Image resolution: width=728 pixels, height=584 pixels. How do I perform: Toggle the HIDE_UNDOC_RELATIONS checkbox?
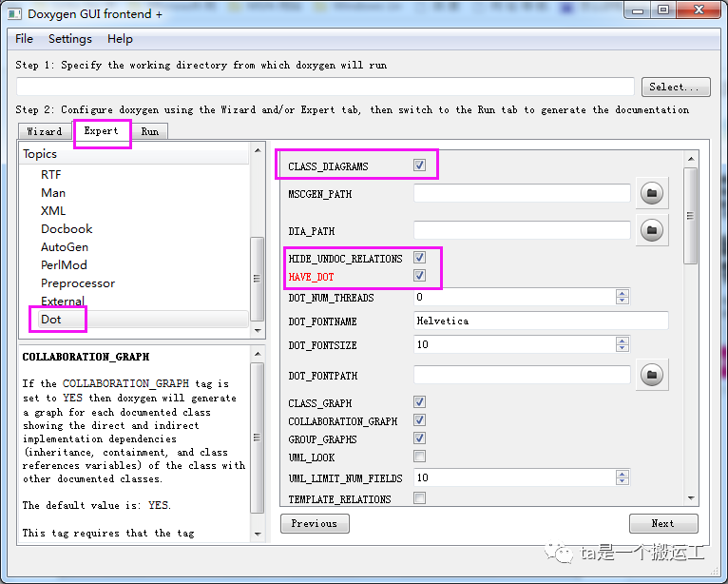420,258
